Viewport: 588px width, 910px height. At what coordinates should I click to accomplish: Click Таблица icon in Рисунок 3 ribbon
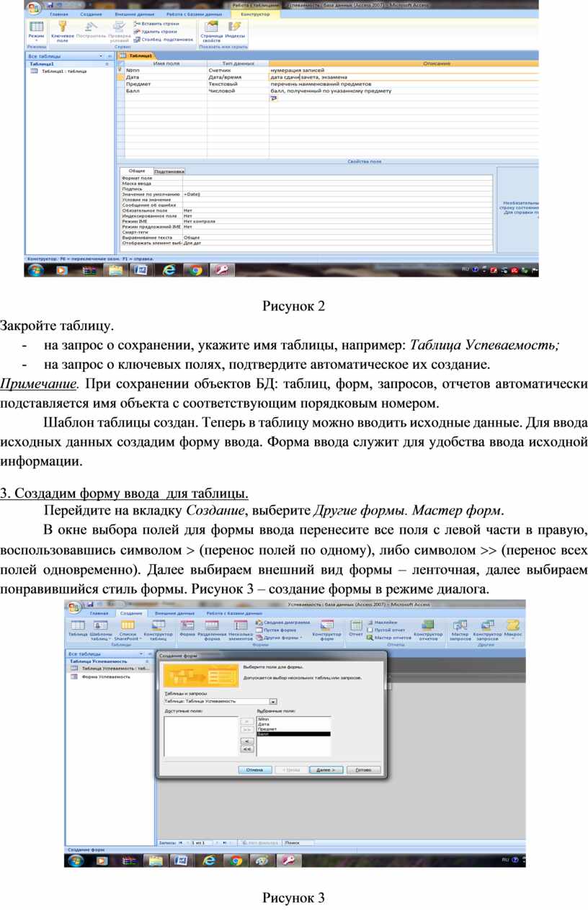pyautogui.click(x=77, y=629)
